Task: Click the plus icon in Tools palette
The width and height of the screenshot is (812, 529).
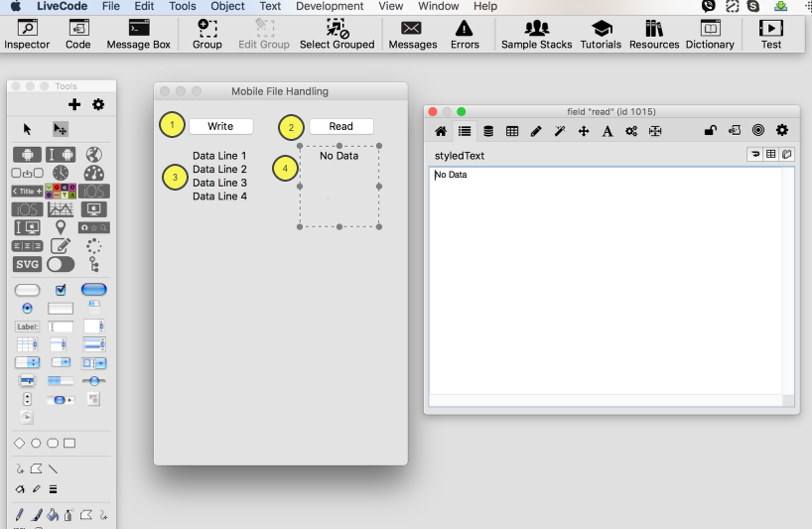Action: 74,104
